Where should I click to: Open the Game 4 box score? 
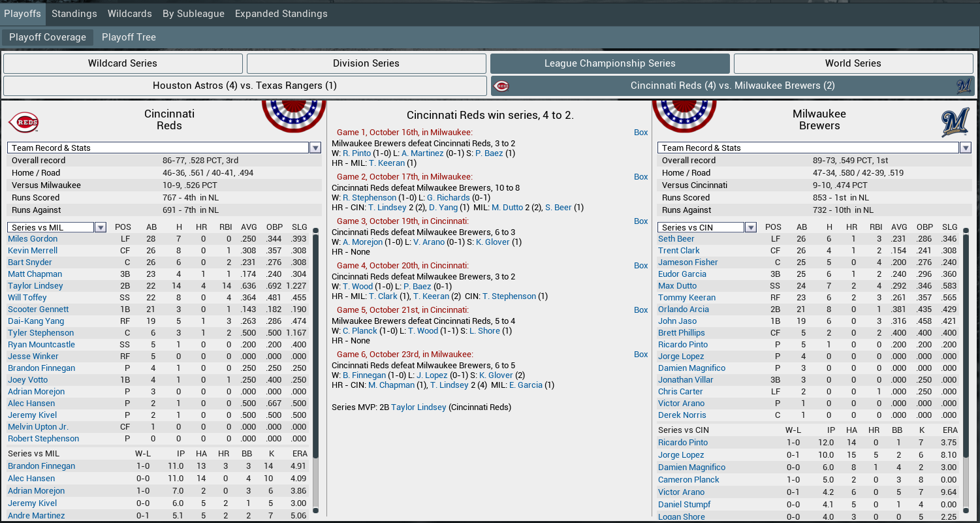click(641, 266)
